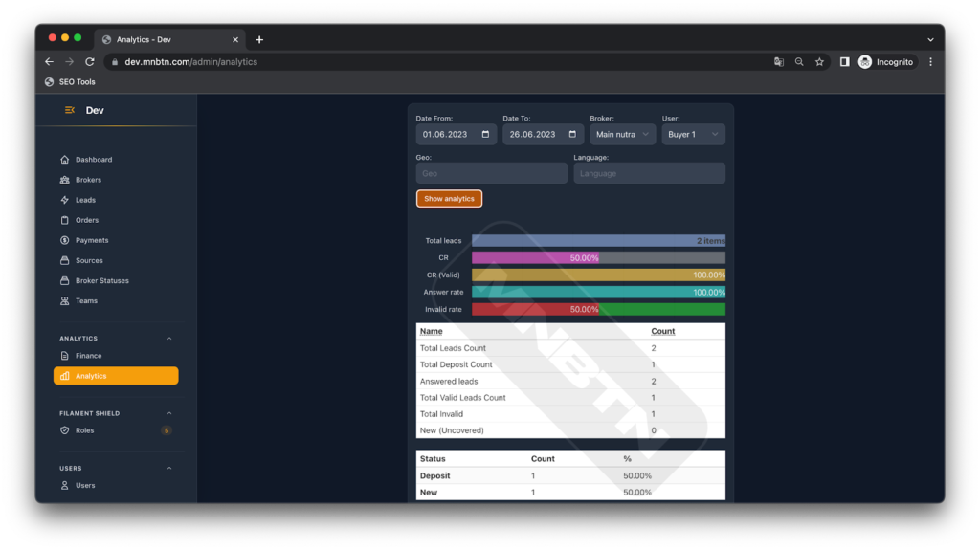Sort table by Name column header
The width and height of the screenshot is (980, 550).
click(x=432, y=331)
